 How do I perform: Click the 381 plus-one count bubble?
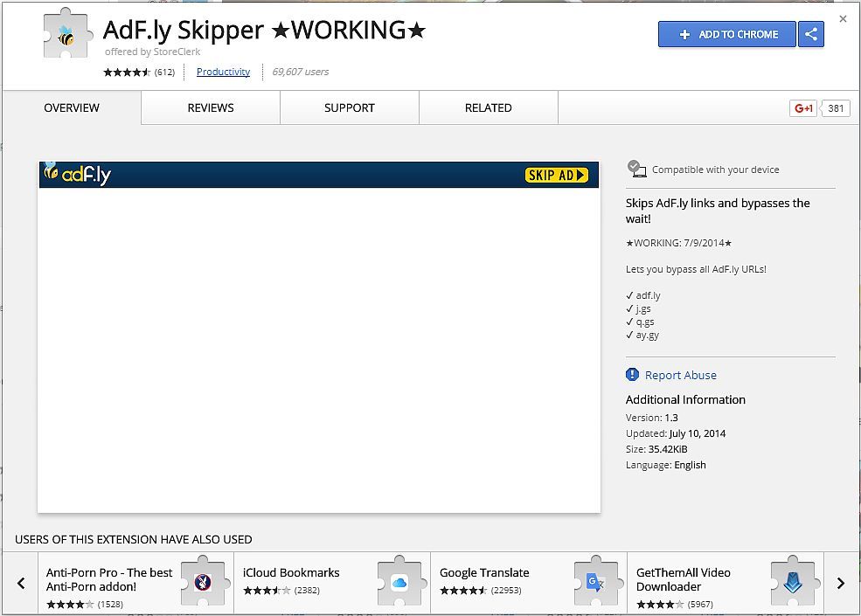(x=835, y=108)
